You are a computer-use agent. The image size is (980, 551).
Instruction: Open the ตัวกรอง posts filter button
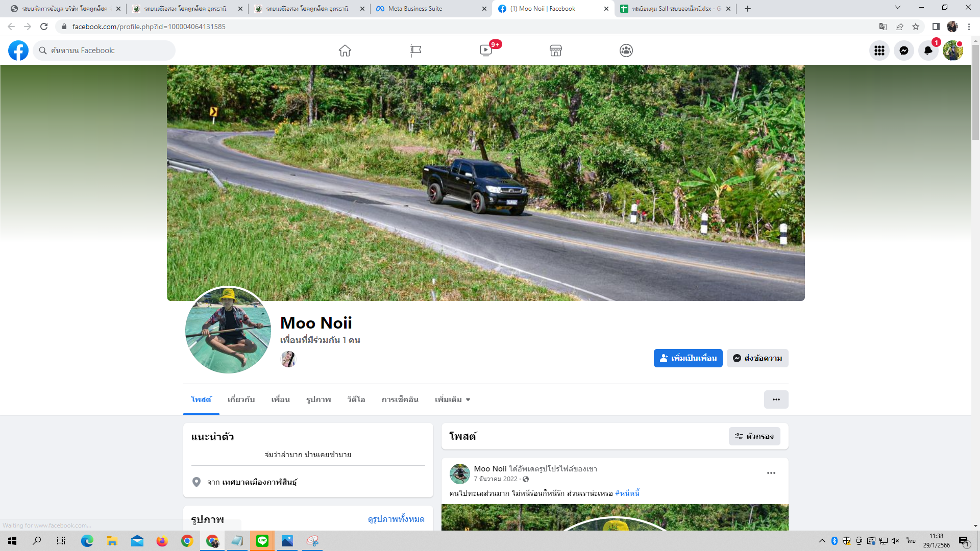(x=754, y=436)
